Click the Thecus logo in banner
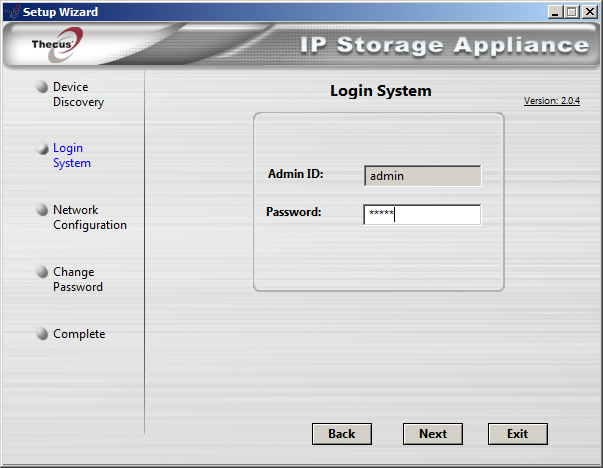Viewport: 603px width, 468px height. coord(57,45)
